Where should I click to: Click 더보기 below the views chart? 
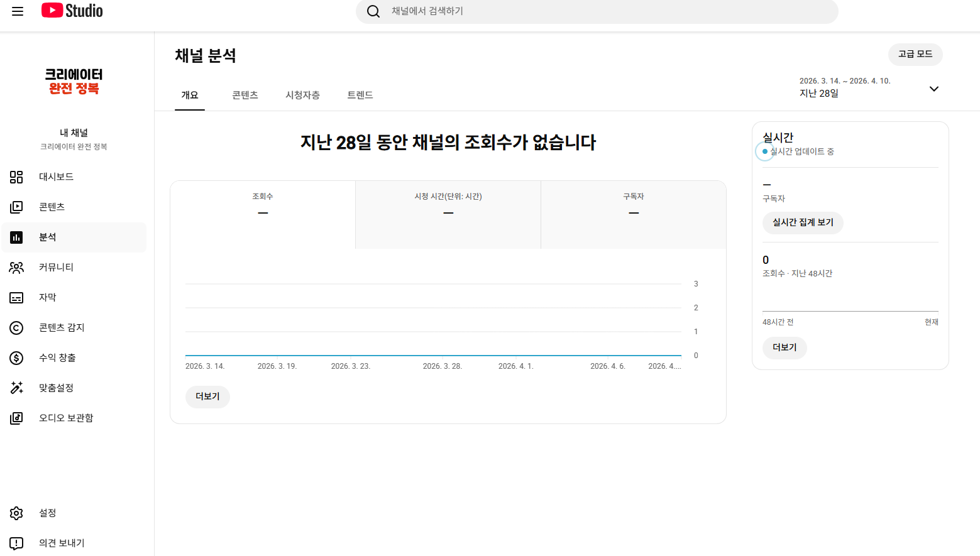coord(207,396)
